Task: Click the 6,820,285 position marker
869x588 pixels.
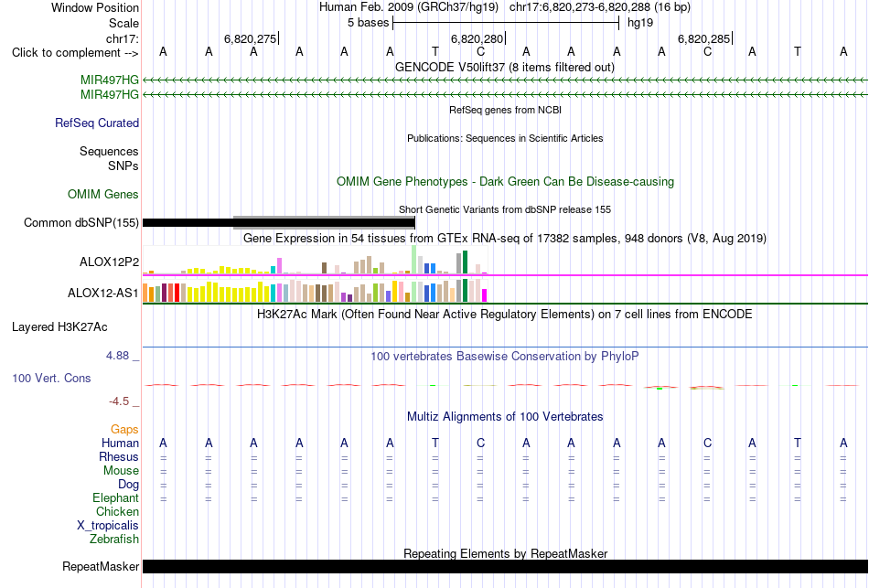Action: tap(703, 38)
